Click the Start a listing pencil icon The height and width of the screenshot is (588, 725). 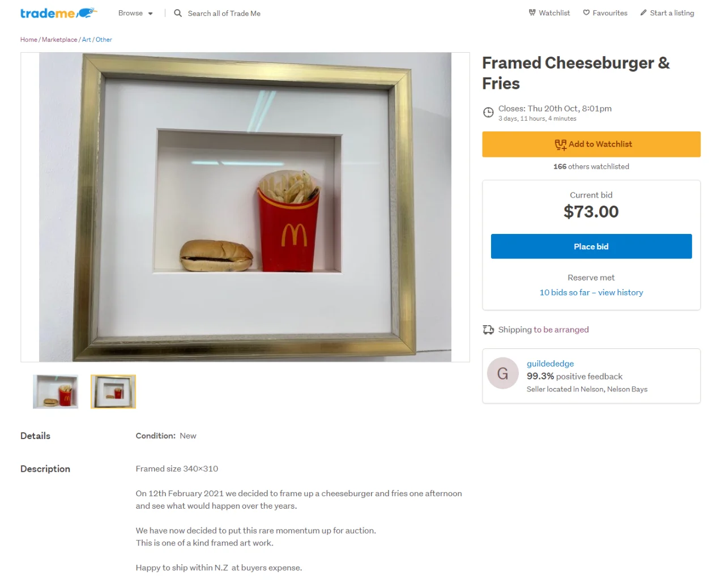click(x=643, y=12)
